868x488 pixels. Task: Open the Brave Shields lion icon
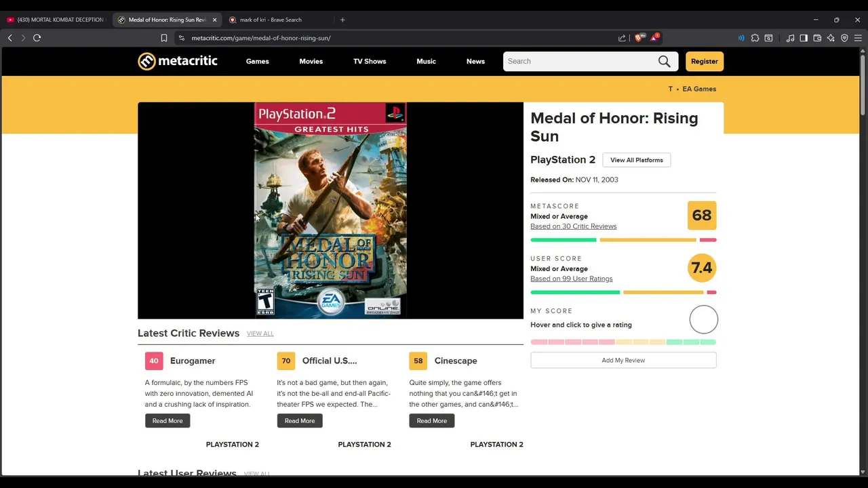tap(638, 38)
